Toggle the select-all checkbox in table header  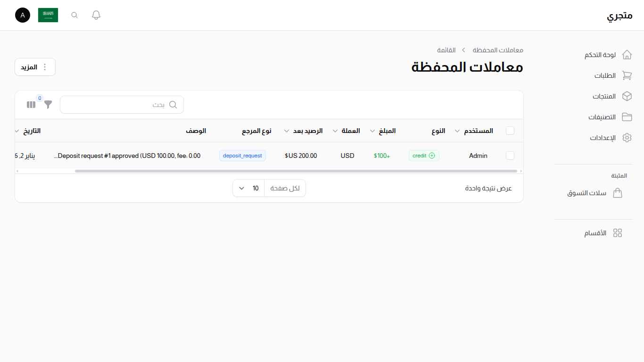(x=510, y=131)
